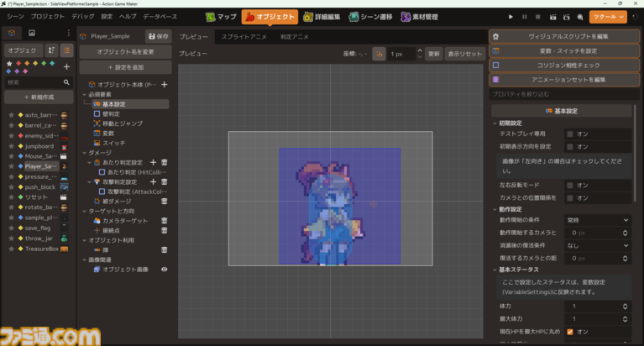Delete 被ダメージ with trash icon

pos(165,201)
